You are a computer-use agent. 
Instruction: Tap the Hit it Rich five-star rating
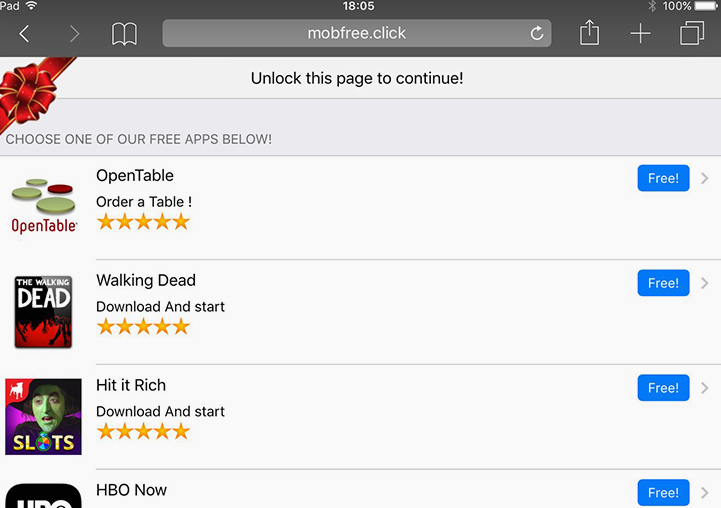(143, 431)
